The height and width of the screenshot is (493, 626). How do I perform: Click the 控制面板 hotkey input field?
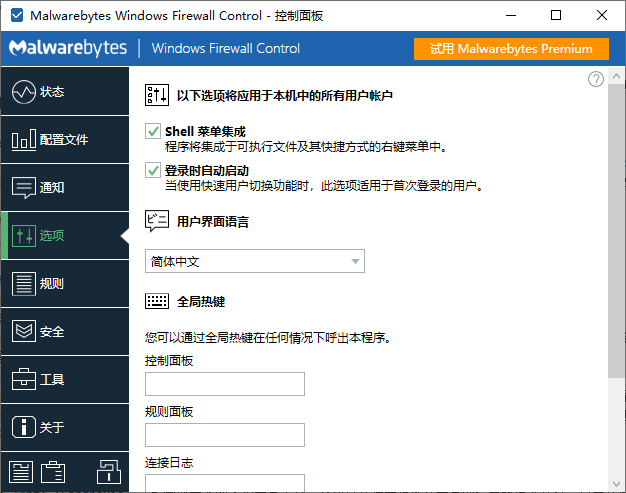pos(225,384)
